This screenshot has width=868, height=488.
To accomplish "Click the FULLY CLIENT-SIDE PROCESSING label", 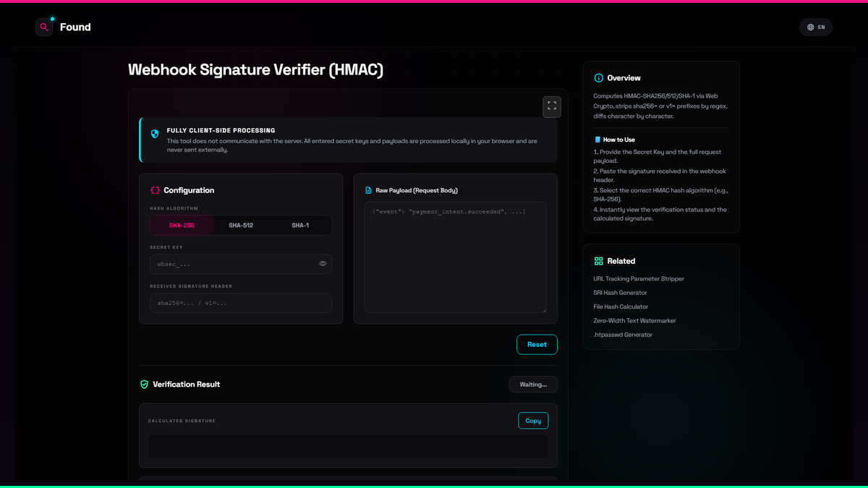I will 221,131.
